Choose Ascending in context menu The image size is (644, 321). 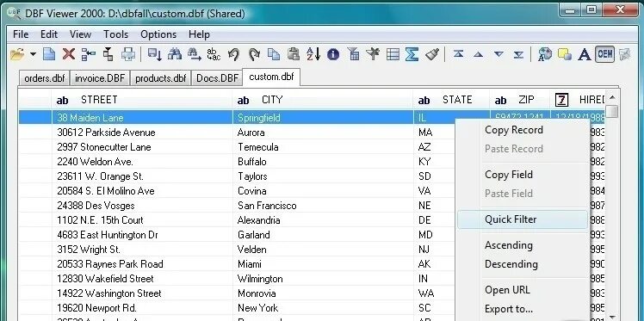pos(523,245)
